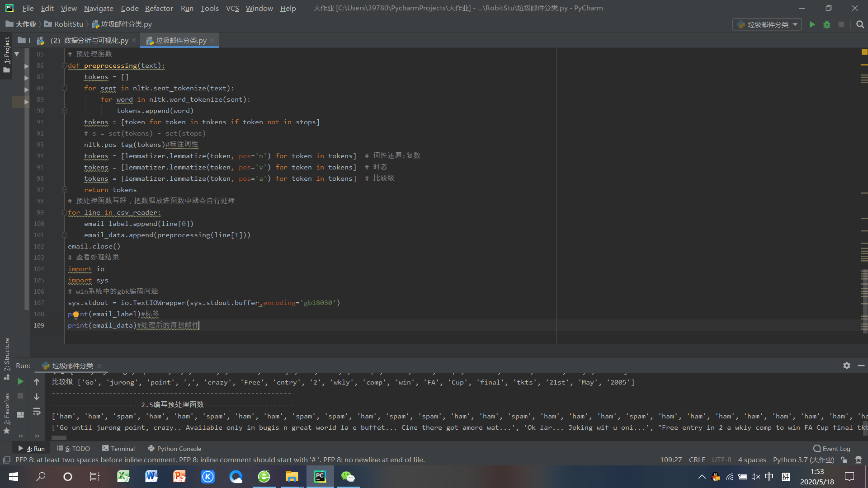The image size is (868, 488).
Task: Click the Debug bug icon
Action: [827, 24]
